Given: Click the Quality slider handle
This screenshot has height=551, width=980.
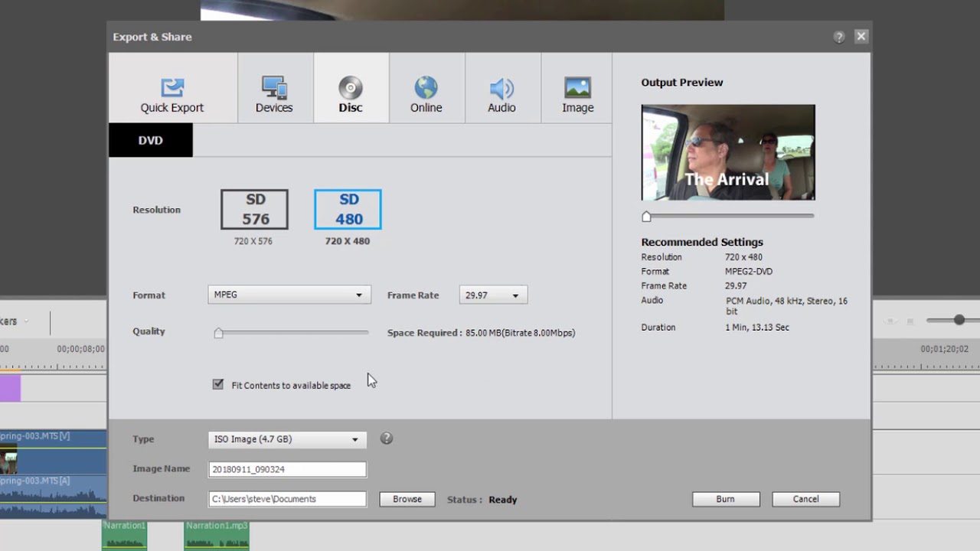Looking at the screenshot, I should (219, 333).
